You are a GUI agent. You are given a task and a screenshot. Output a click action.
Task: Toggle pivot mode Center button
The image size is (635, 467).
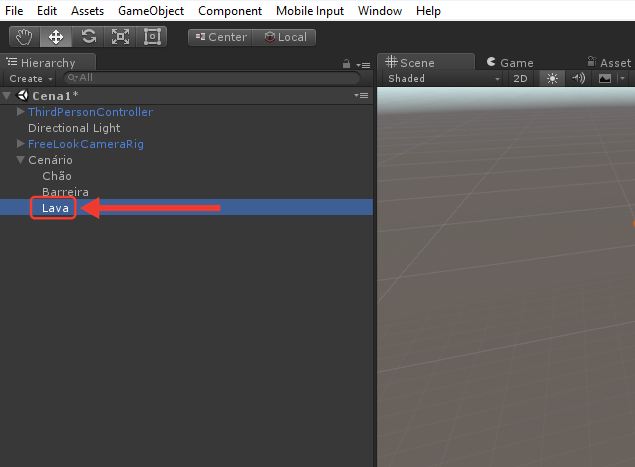[220, 37]
